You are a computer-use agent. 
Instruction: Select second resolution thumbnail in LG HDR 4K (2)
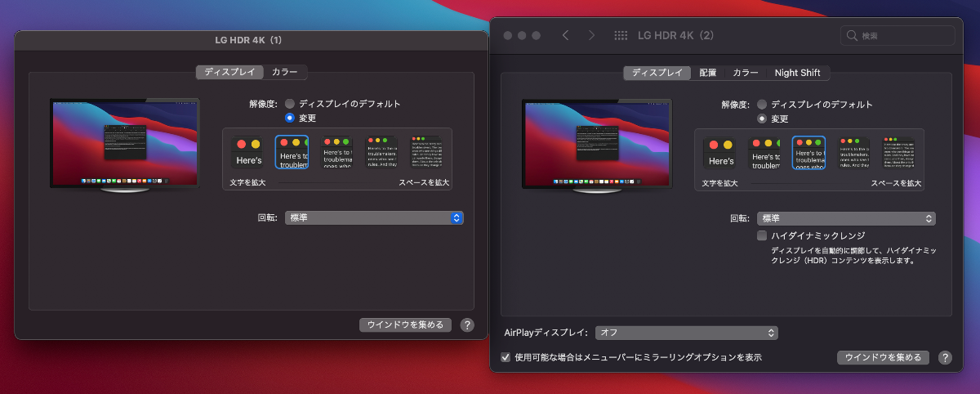click(x=764, y=153)
